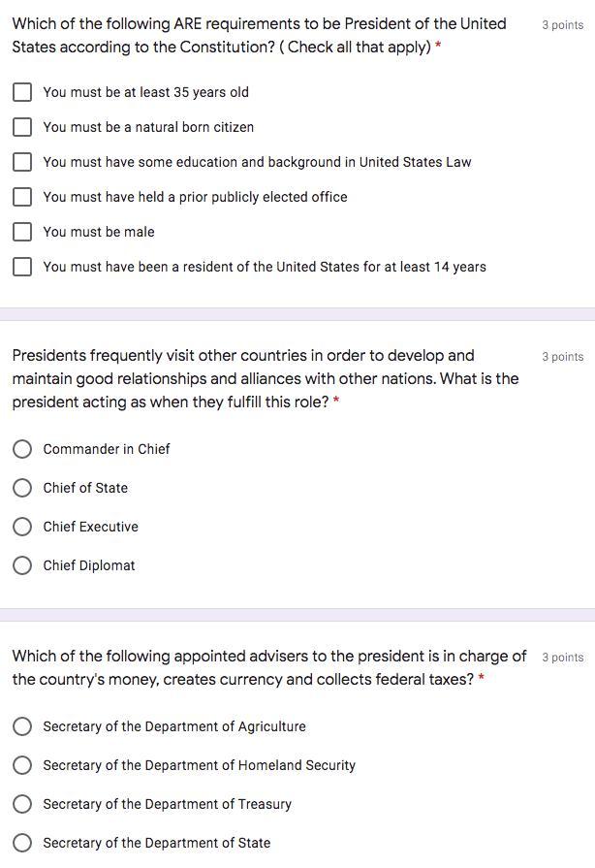Tick the 'You must be male' checkbox
595x868 pixels.
[x=22, y=232]
